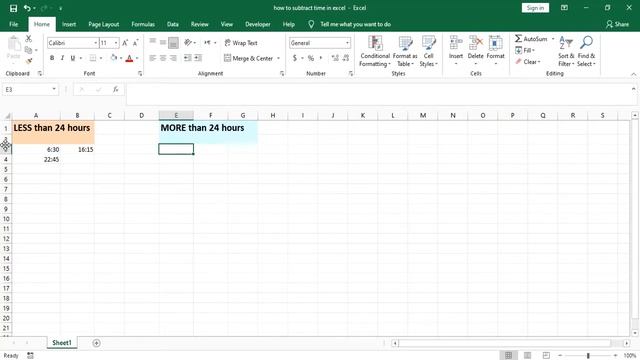Click the Insert Function fx icon

(x=116, y=89)
